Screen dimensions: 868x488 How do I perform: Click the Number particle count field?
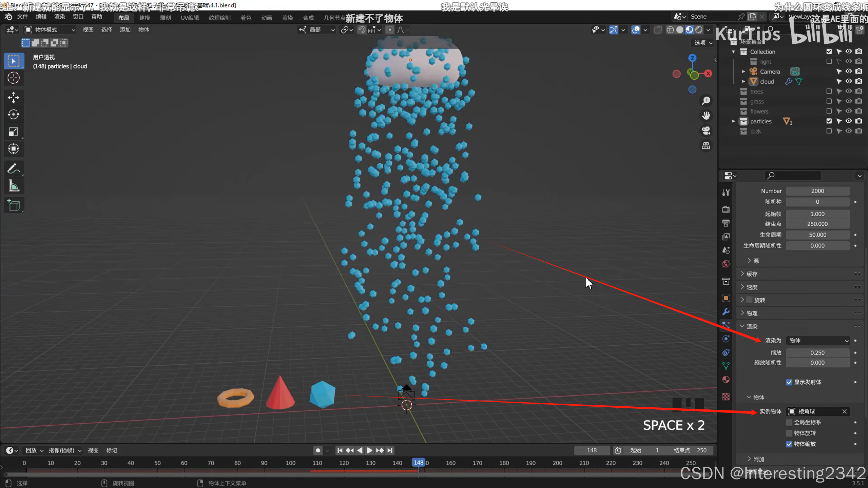pyautogui.click(x=817, y=191)
